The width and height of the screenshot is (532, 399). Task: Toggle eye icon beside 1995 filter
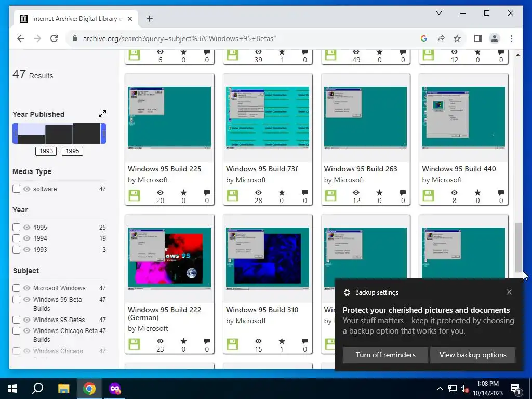coord(27,228)
